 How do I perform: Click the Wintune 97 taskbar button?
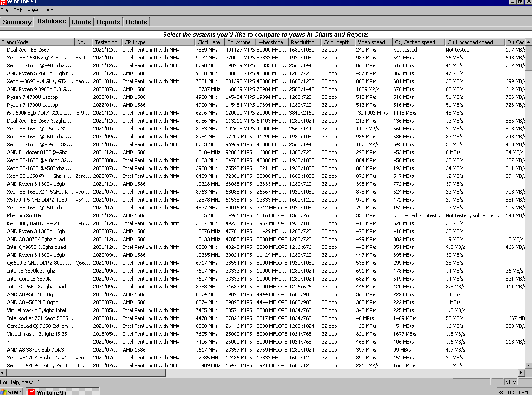[x=63, y=392]
